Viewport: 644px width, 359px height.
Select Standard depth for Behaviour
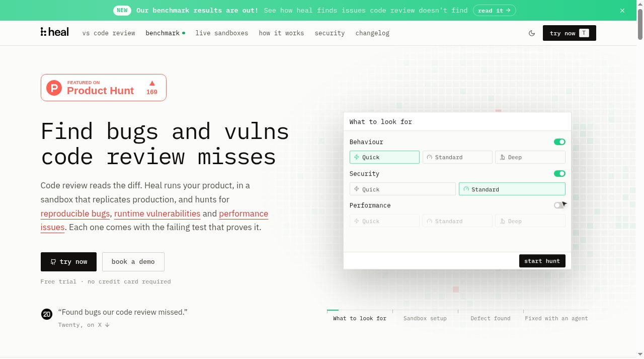[x=457, y=157]
